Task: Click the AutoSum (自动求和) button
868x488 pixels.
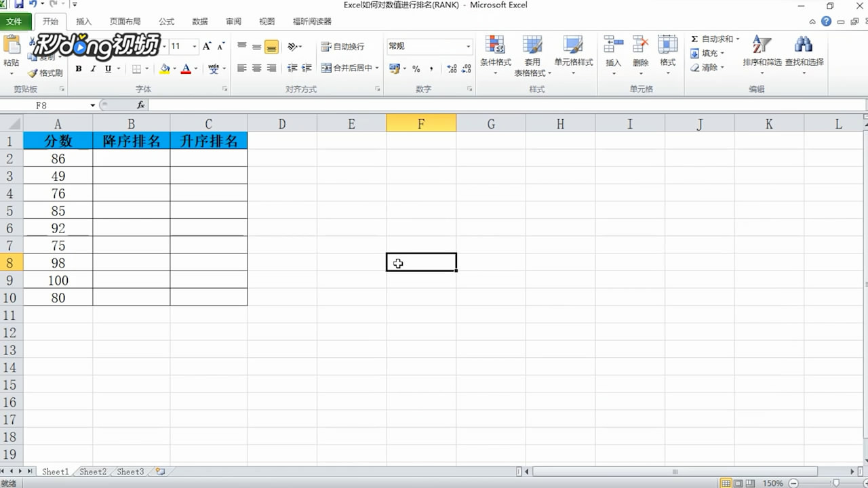Action: point(711,39)
